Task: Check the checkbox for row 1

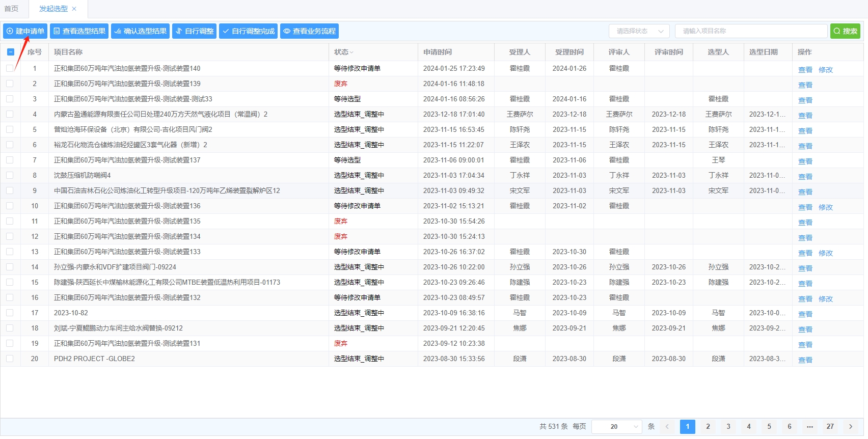Action: click(10, 68)
